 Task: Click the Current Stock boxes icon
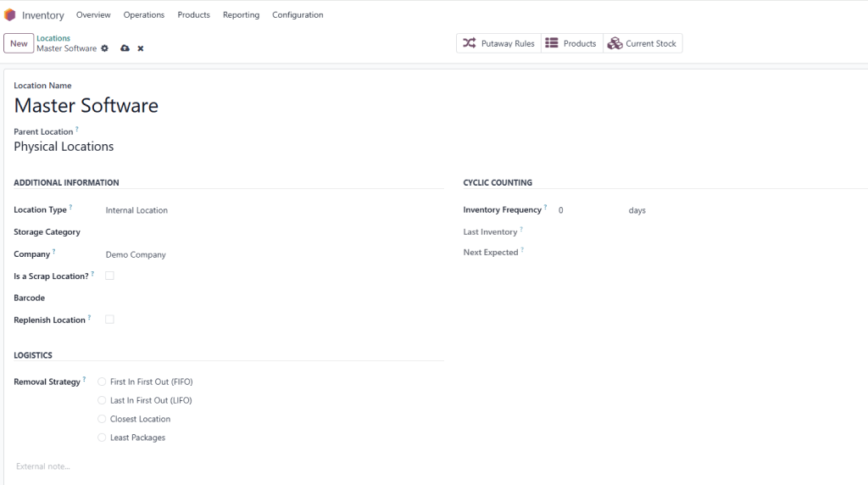click(x=615, y=43)
